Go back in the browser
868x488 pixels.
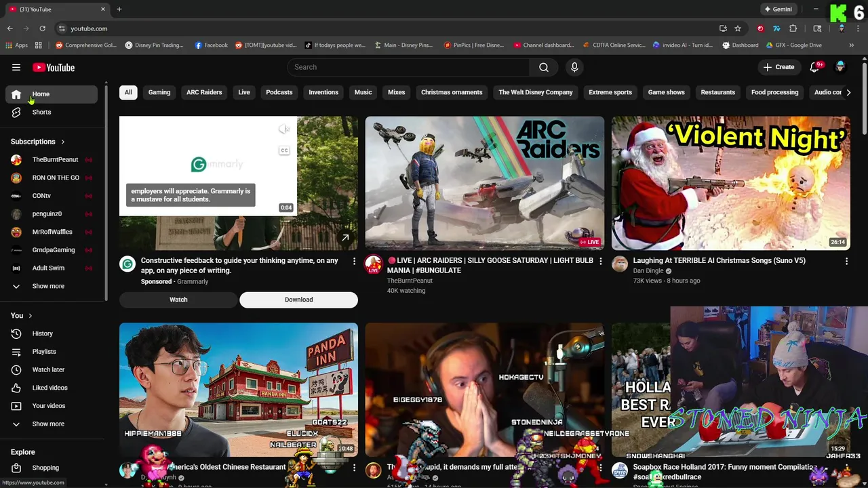(x=9, y=28)
